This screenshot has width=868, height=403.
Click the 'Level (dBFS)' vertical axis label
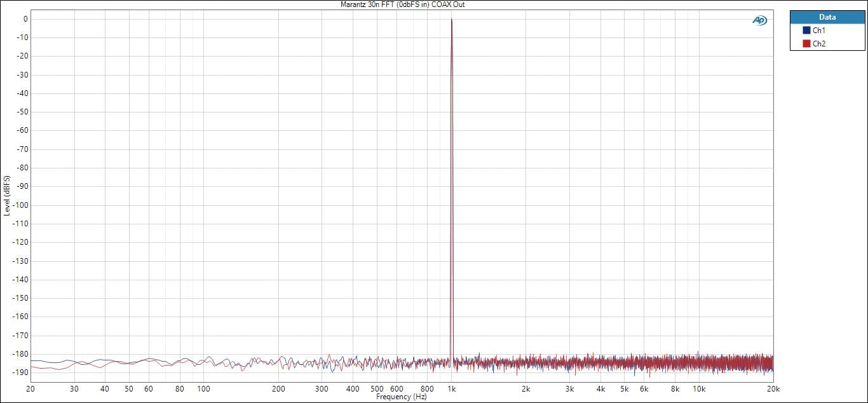pyautogui.click(x=6, y=195)
